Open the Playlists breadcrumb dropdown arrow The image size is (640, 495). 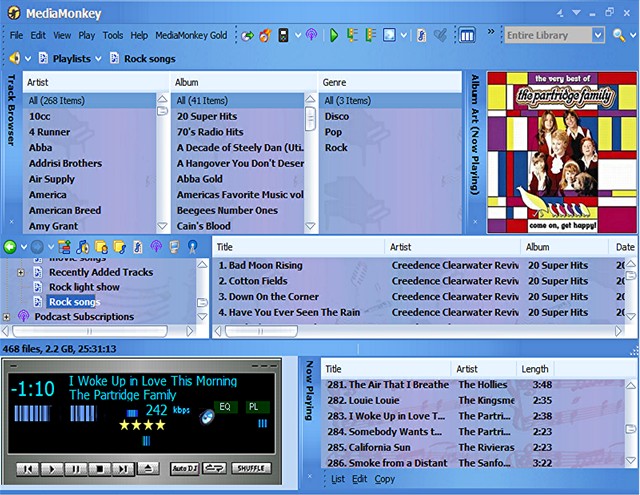coord(98,59)
